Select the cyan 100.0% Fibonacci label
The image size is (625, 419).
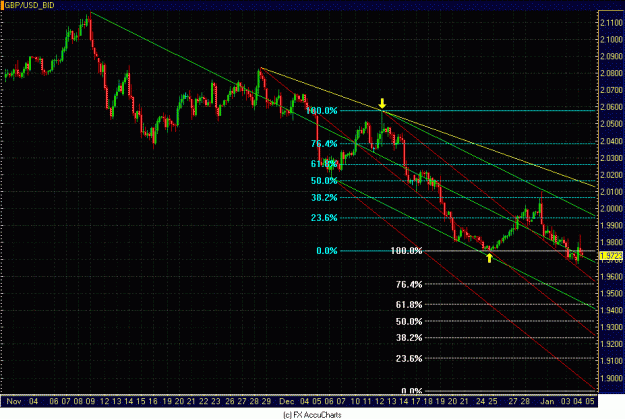point(322,111)
